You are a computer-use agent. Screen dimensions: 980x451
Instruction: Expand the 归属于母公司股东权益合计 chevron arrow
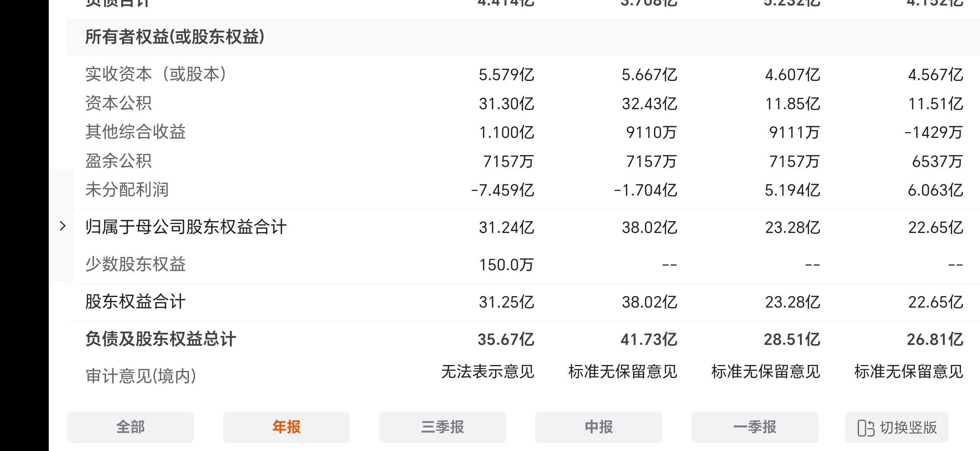[63, 226]
